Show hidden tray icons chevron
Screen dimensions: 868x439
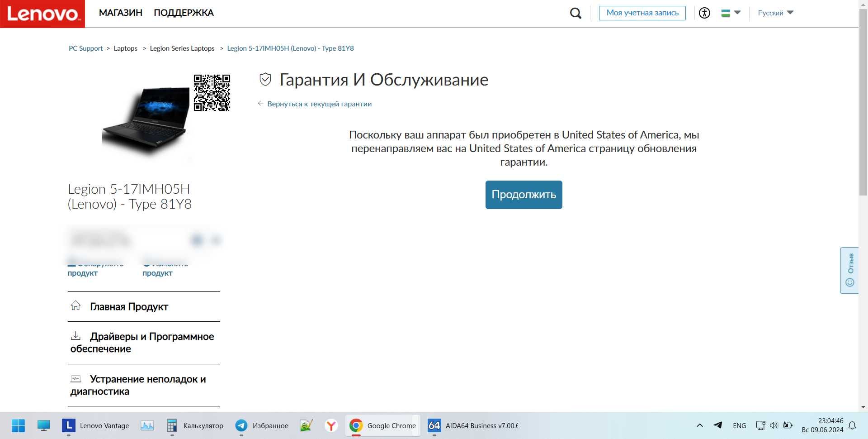coord(699,425)
